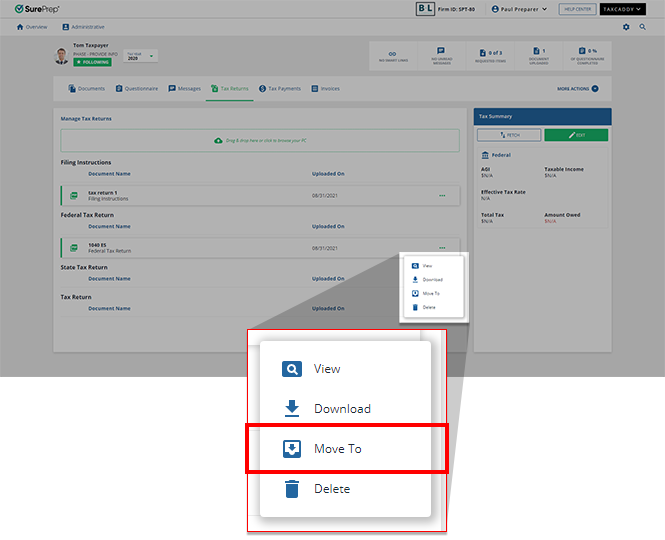Switch to the Invoices tab
The image size is (665, 540).
click(x=325, y=89)
